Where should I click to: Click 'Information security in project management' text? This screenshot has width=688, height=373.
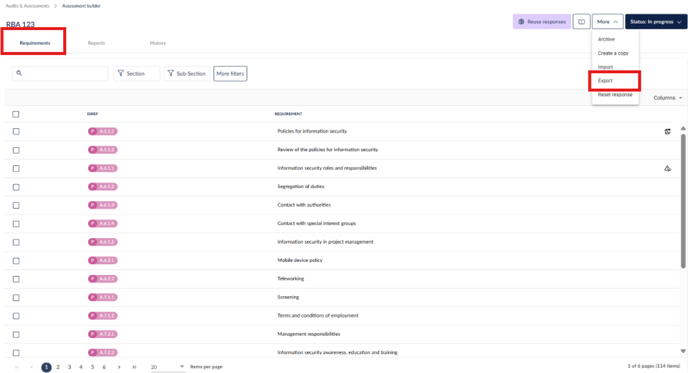[325, 242]
